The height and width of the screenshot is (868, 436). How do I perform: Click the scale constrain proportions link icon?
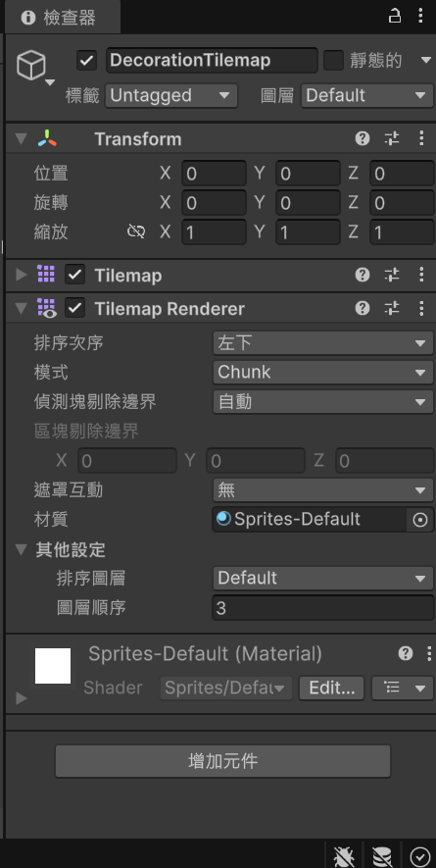(136, 231)
